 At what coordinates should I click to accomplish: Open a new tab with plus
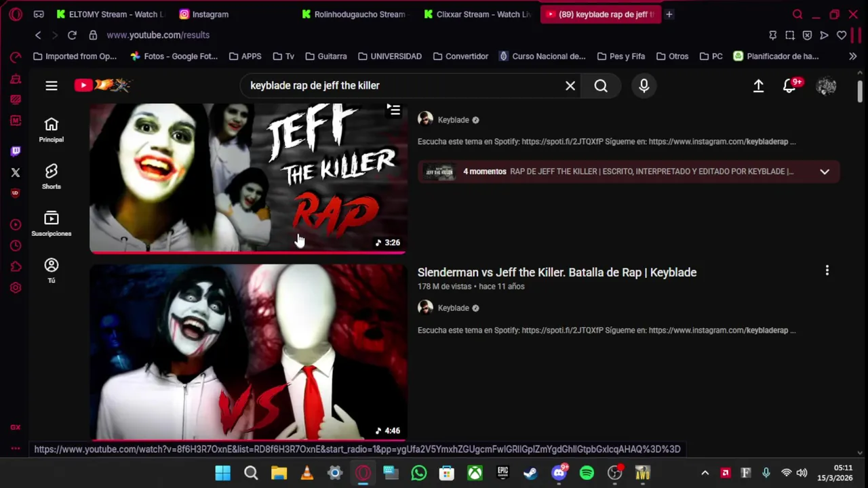(x=669, y=14)
